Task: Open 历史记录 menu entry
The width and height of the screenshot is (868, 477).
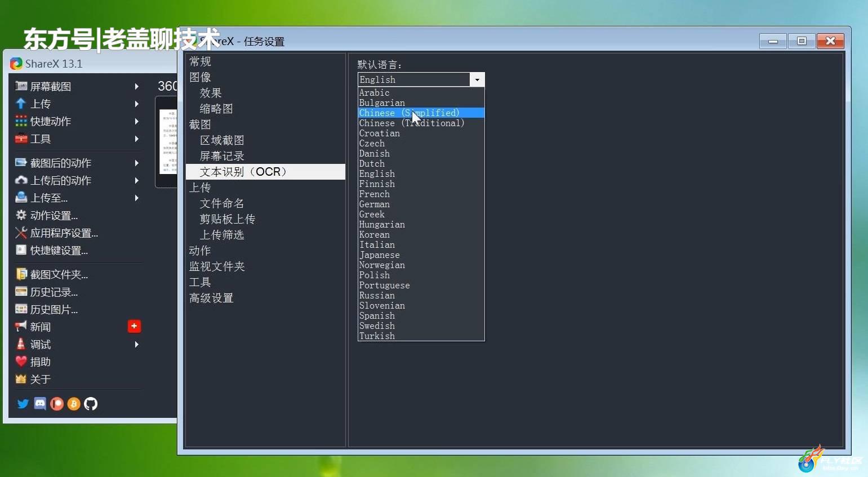Action: click(x=54, y=292)
